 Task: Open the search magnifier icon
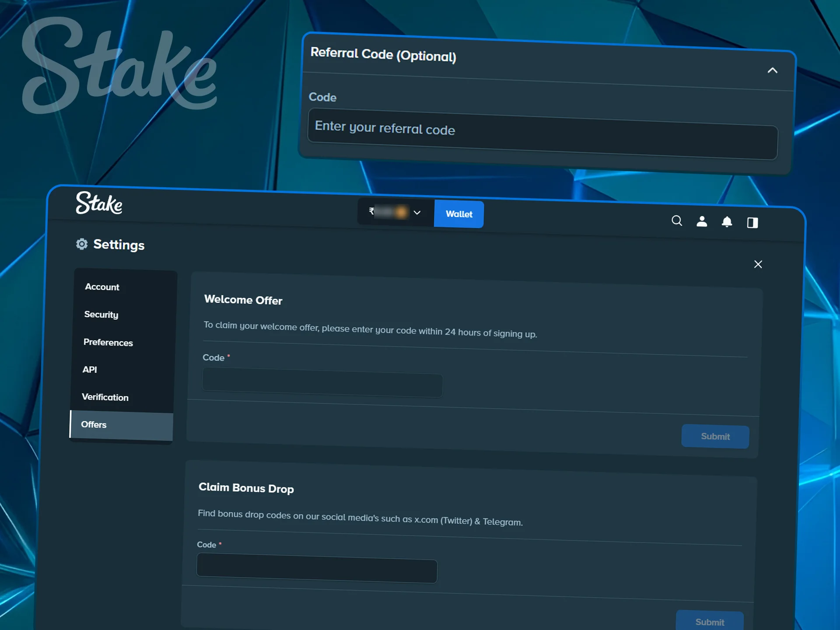pyautogui.click(x=677, y=220)
